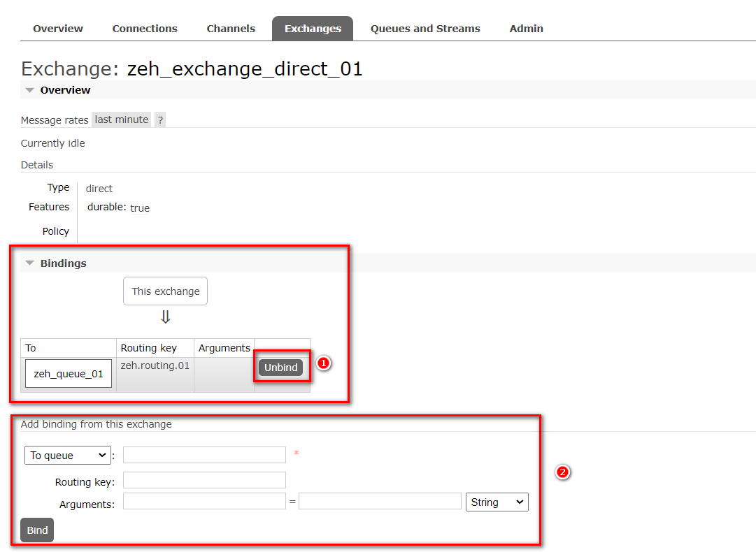Open the To queue destination dropdown
Viewport: 756px width, 552px height.
(x=68, y=456)
